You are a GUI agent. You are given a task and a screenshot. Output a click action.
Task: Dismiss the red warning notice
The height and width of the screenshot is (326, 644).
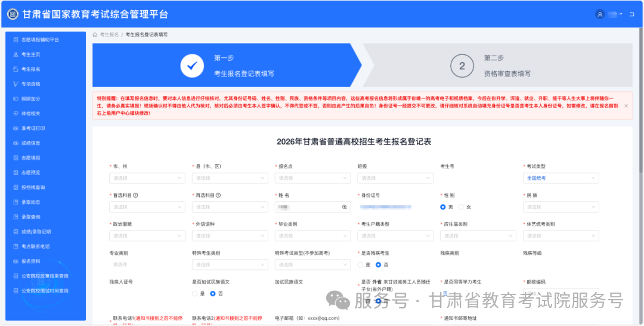click(626, 106)
